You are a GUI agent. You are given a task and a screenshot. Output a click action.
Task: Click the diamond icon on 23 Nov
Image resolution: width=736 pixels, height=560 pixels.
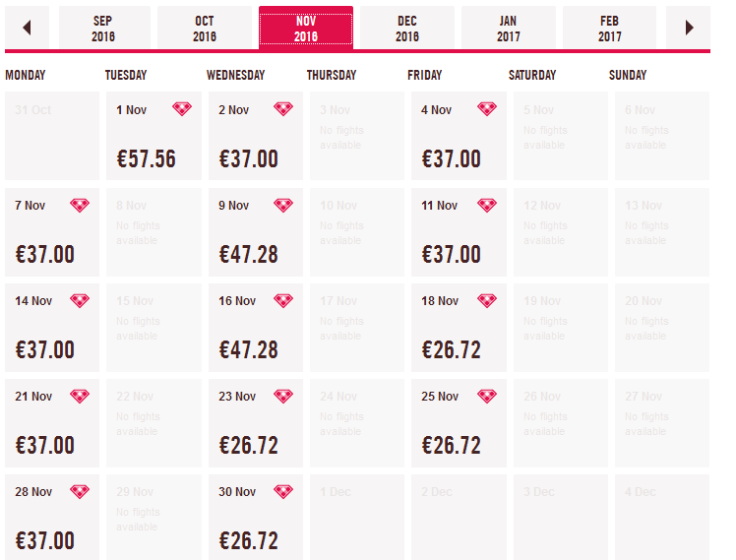(283, 396)
